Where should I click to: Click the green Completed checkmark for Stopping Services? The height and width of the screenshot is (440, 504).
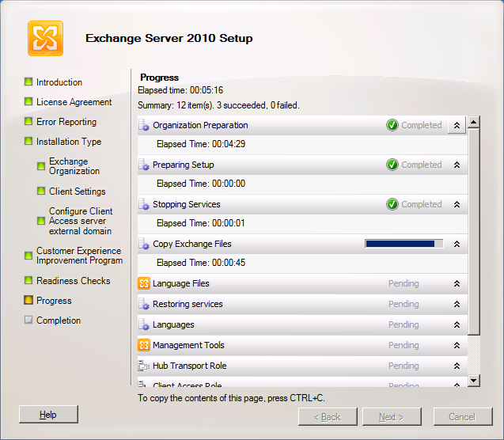click(x=392, y=204)
